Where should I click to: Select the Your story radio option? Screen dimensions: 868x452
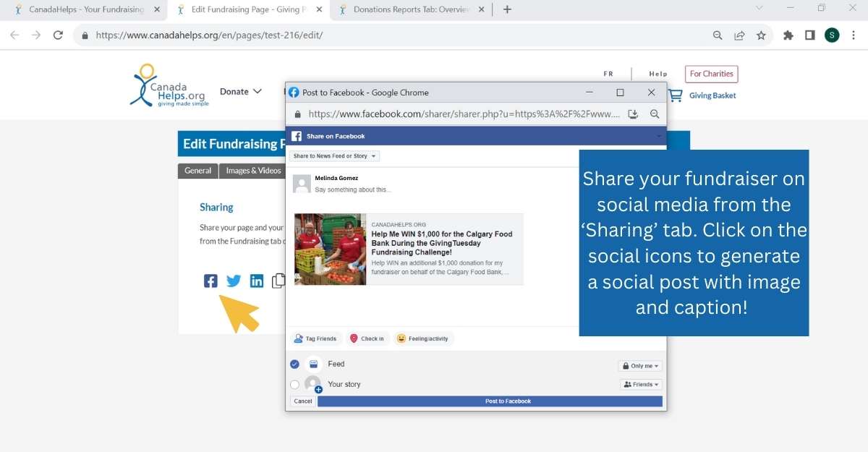(x=294, y=385)
